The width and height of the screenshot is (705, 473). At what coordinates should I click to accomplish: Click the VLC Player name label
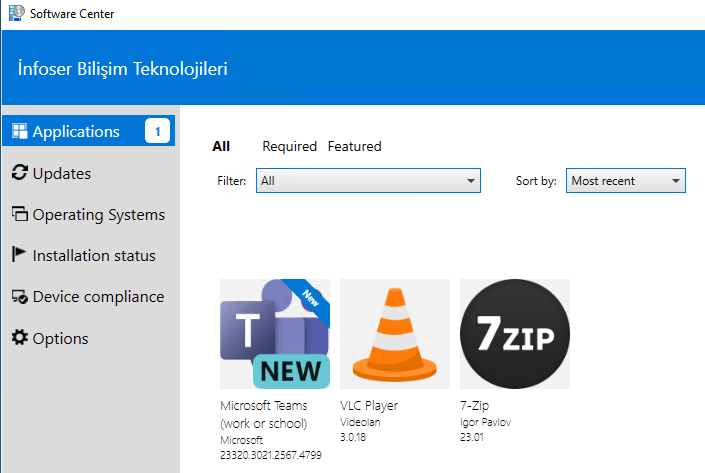pyautogui.click(x=369, y=406)
